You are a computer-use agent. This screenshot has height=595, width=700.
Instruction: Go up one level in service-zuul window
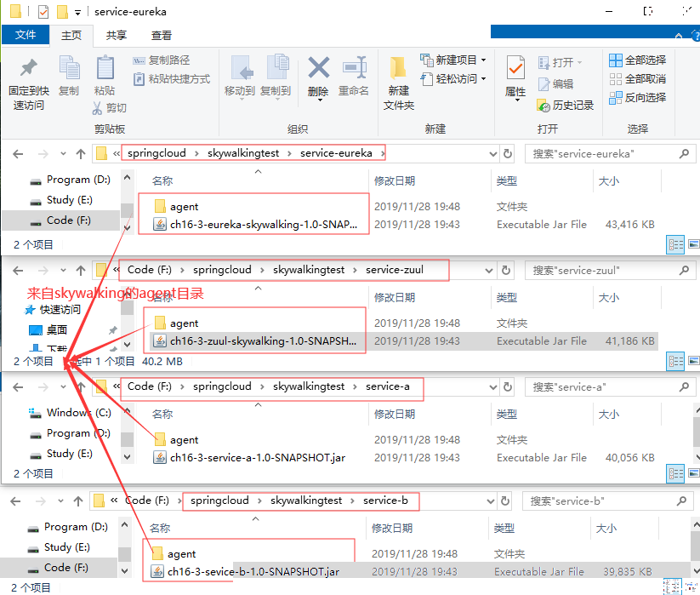[80, 271]
